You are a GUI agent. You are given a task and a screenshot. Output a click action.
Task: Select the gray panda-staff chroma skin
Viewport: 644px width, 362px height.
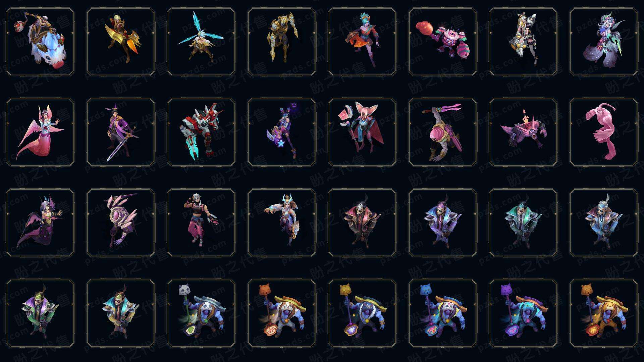pos(201,313)
